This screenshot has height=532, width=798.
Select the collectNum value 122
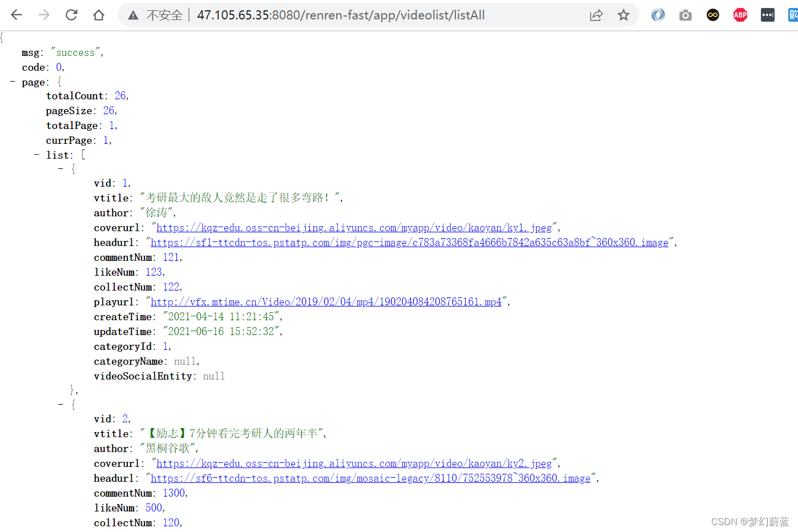pyautogui.click(x=171, y=287)
